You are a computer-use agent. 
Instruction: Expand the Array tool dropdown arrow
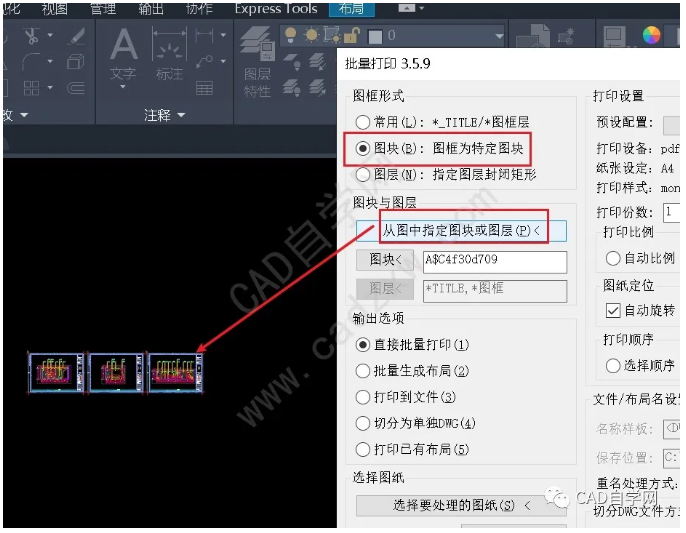(50, 88)
